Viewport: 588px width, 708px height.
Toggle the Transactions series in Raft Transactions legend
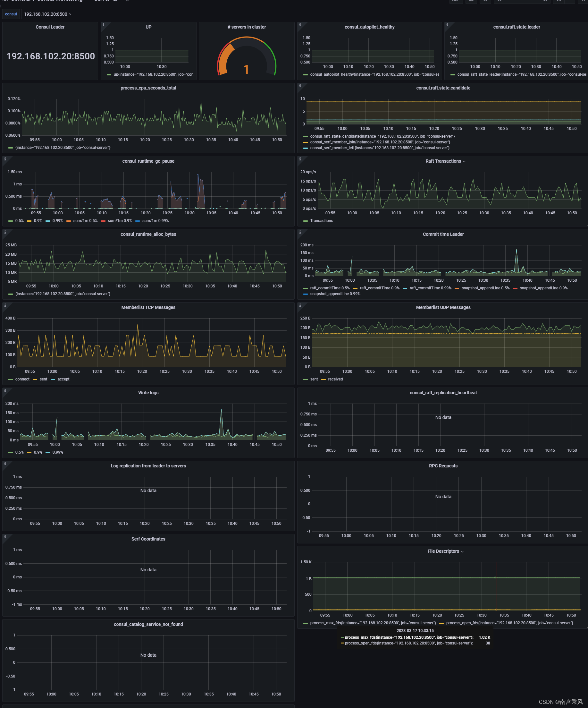tap(322, 220)
